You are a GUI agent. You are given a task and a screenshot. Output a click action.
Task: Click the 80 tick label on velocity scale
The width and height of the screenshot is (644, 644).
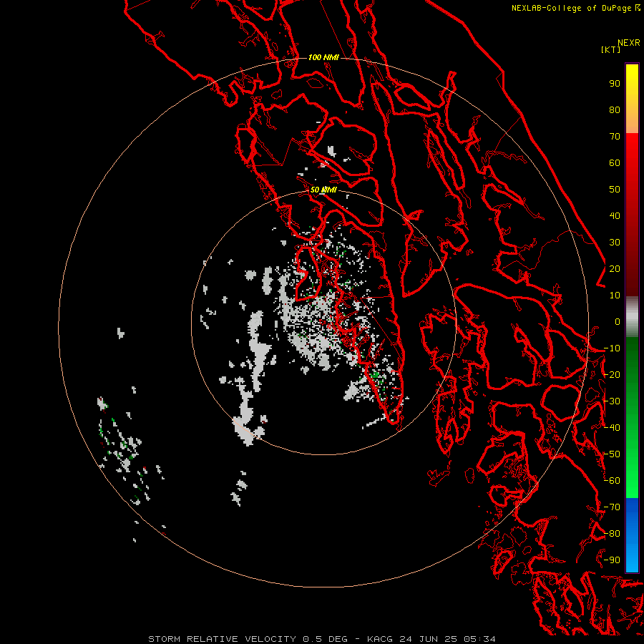(615, 110)
